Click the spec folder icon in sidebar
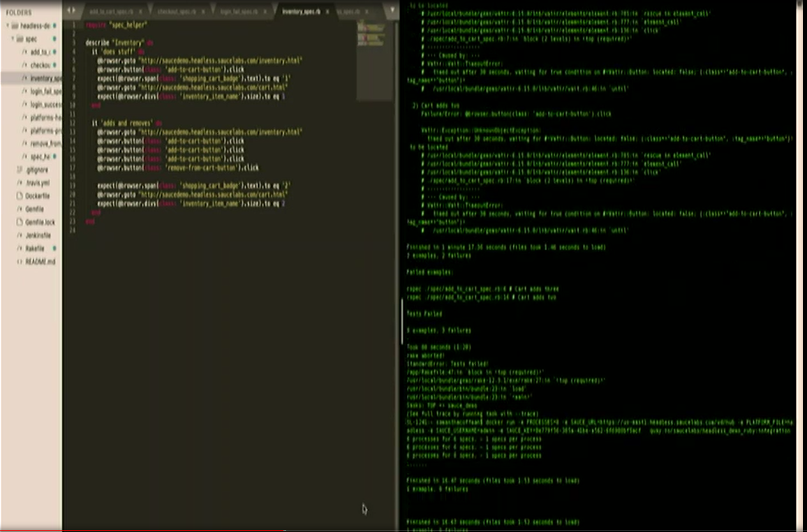The height and width of the screenshot is (532, 807). pos(20,38)
